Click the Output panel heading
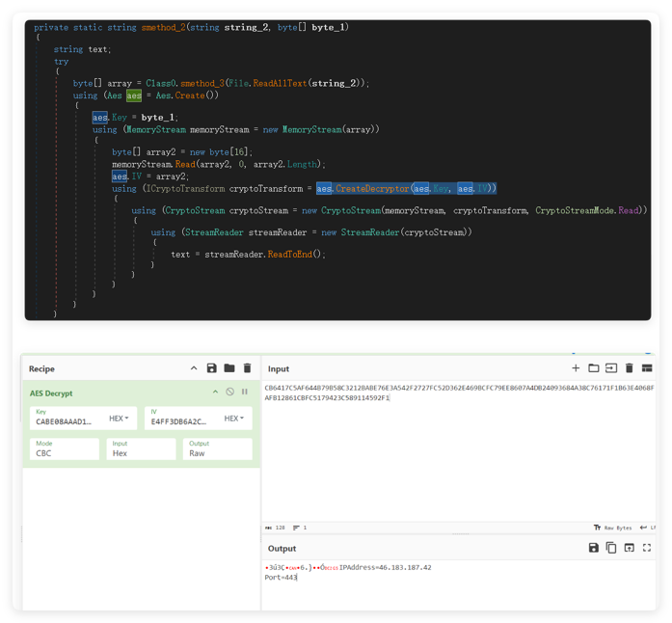The height and width of the screenshot is (623, 672). (282, 549)
